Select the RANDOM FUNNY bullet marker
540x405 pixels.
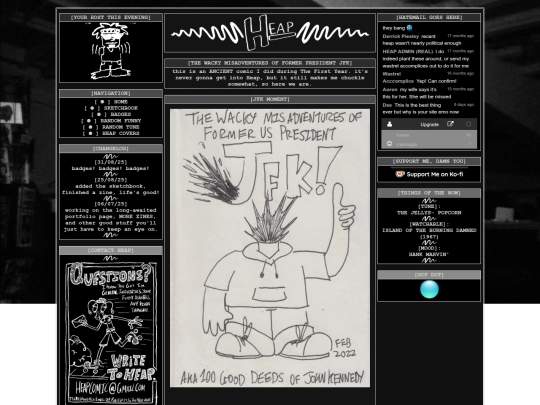point(89,121)
